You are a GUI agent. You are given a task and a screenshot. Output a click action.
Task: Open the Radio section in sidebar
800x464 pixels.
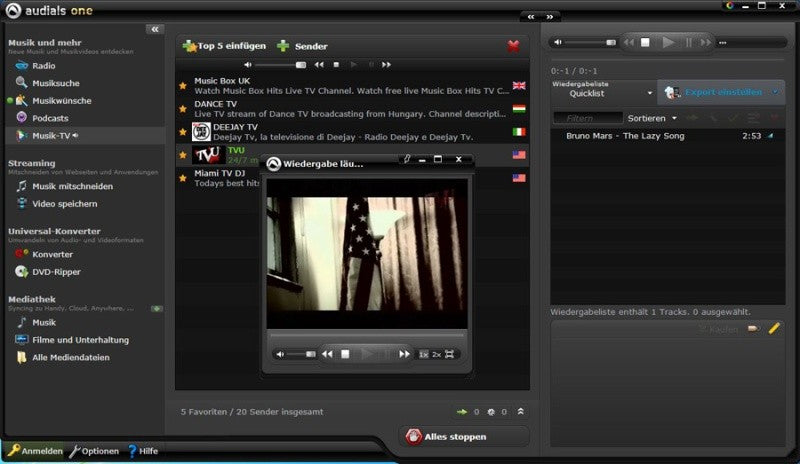point(43,66)
